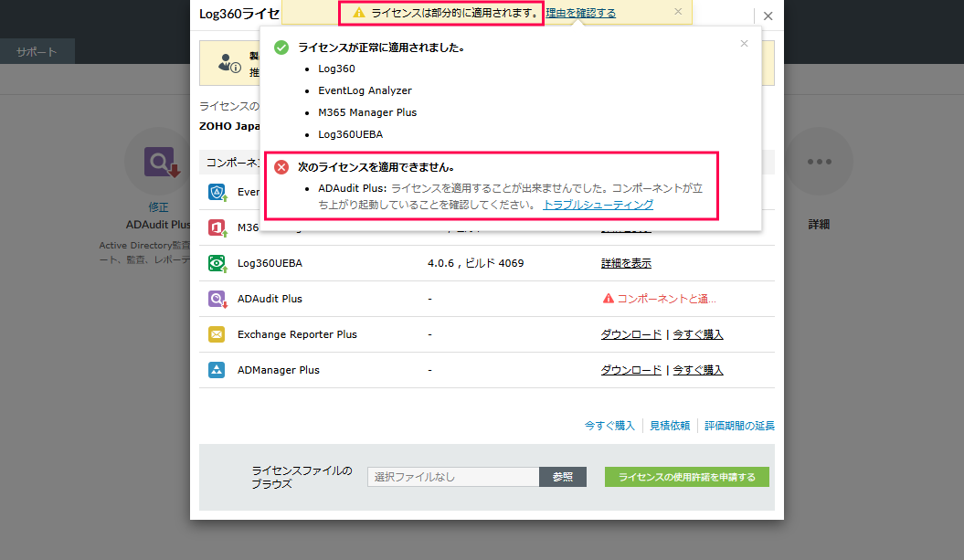Buy Exchange Reporter Plus now
This screenshot has width=964, height=560.
click(x=698, y=334)
